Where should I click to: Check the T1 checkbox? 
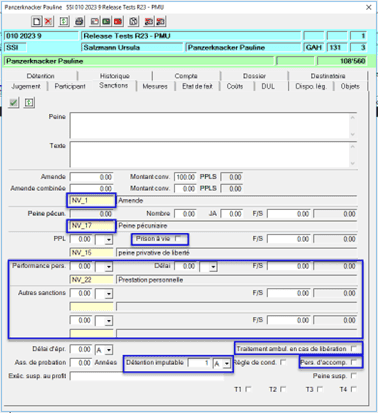(248, 389)
